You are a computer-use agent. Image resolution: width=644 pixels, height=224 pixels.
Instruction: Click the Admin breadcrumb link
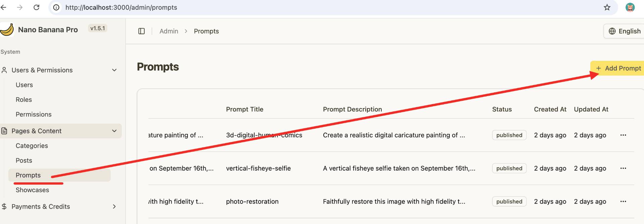[169, 31]
